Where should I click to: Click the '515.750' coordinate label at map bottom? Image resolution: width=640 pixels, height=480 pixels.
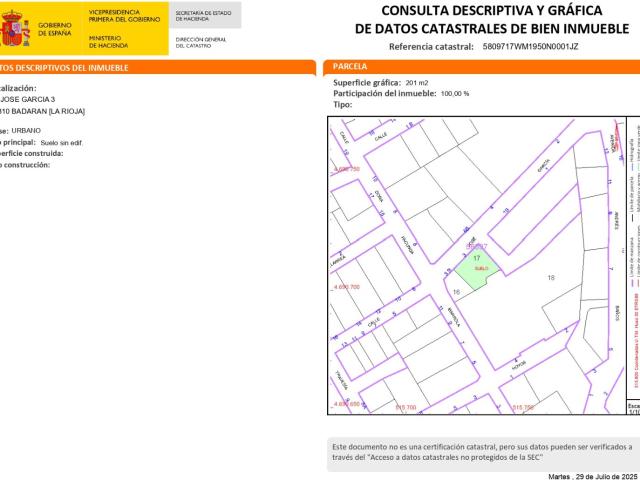[x=523, y=407]
